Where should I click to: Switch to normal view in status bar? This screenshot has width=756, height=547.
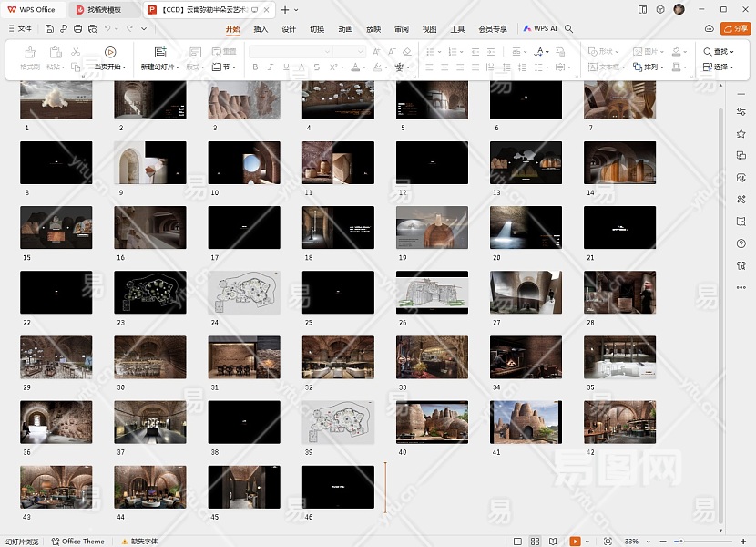click(x=517, y=542)
